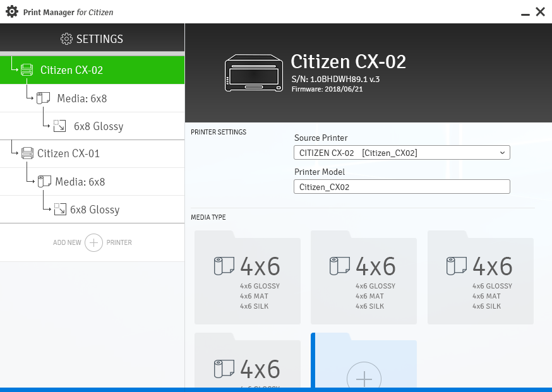This screenshot has height=392, width=552.
Task: Close the Print Manager window
Action: pos(541,12)
